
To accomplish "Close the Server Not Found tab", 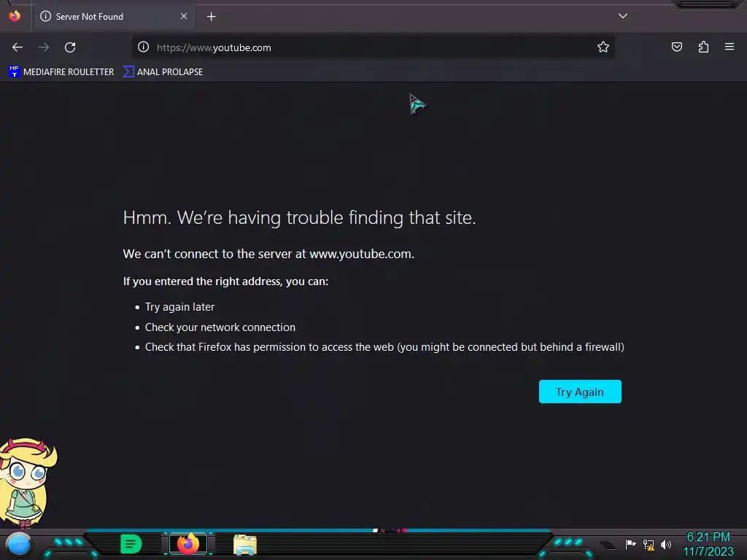I will (x=184, y=16).
